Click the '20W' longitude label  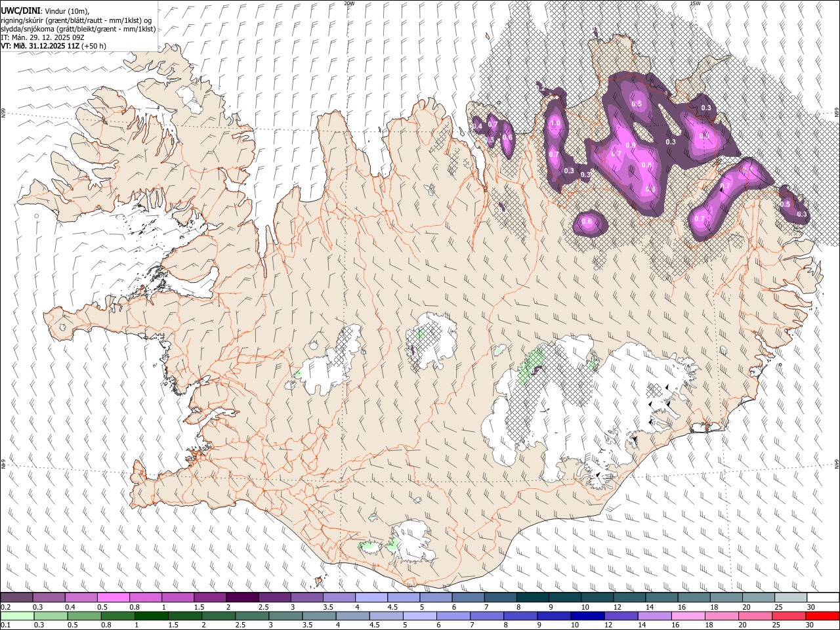pos(349,3)
